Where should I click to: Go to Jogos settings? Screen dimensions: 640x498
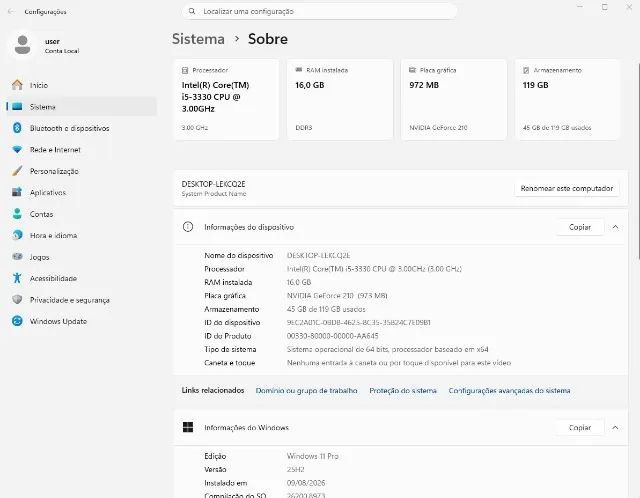pyautogui.click(x=82, y=257)
